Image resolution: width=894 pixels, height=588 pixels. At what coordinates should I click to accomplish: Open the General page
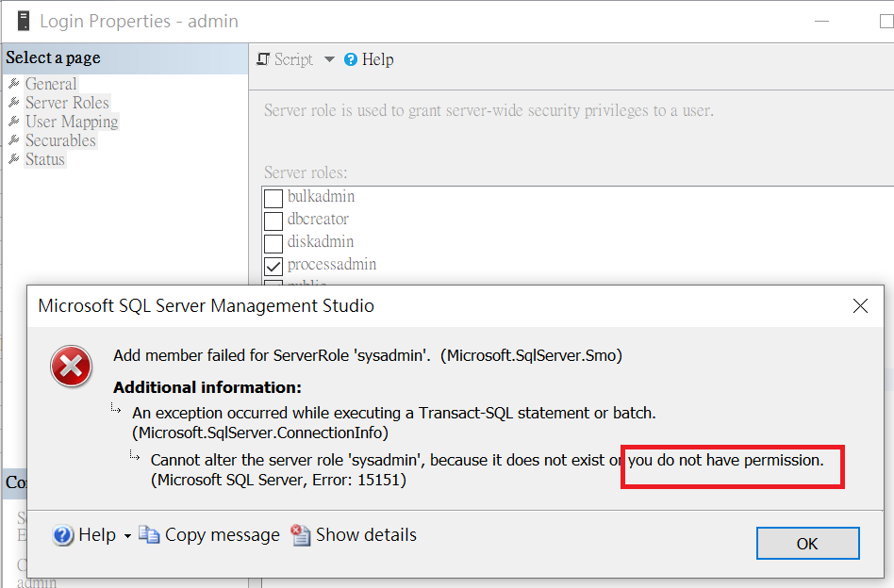point(51,84)
